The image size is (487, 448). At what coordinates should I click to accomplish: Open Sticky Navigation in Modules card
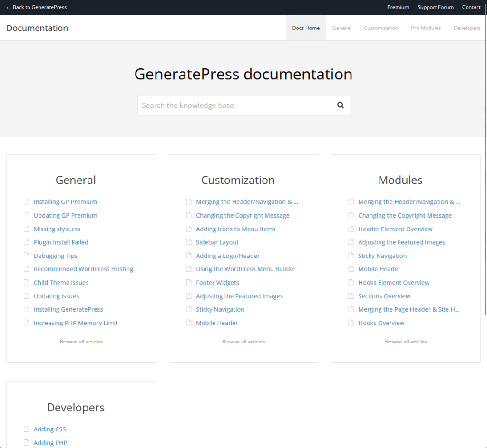pos(382,256)
